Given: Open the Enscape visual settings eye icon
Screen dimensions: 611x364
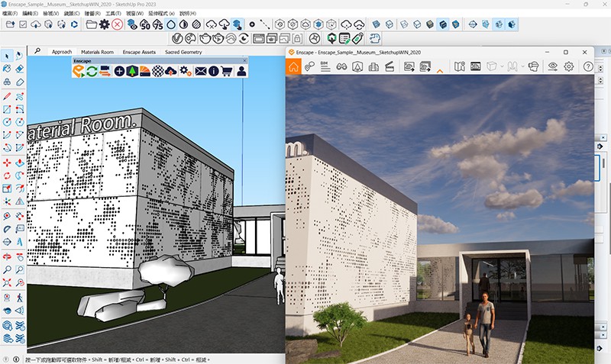Looking at the screenshot, I should point(553,66).
